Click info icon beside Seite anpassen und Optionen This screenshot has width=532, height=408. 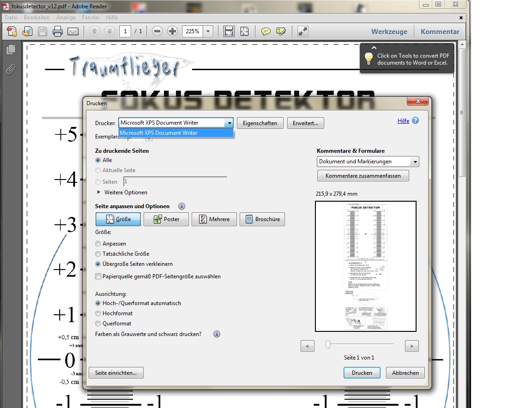(x=182, y=206)
